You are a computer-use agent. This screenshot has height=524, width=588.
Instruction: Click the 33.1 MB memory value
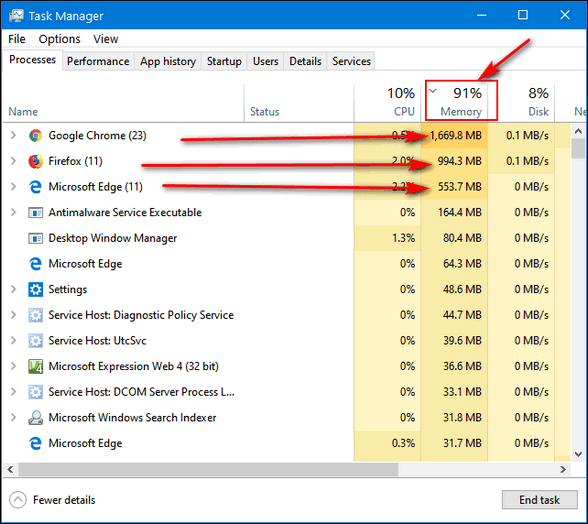click(462, 392)
